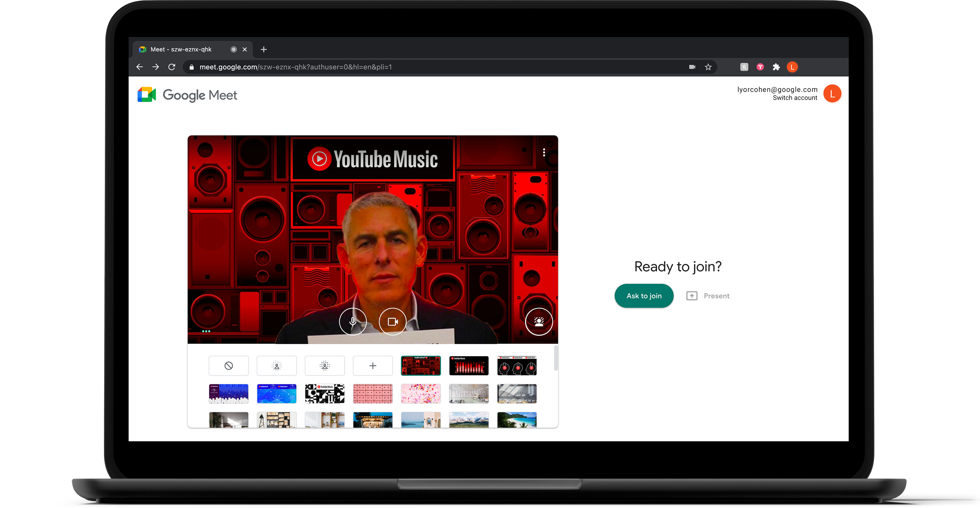Select the pink confetti background
This screenshot has height=508, width=980.
point(421,393)
